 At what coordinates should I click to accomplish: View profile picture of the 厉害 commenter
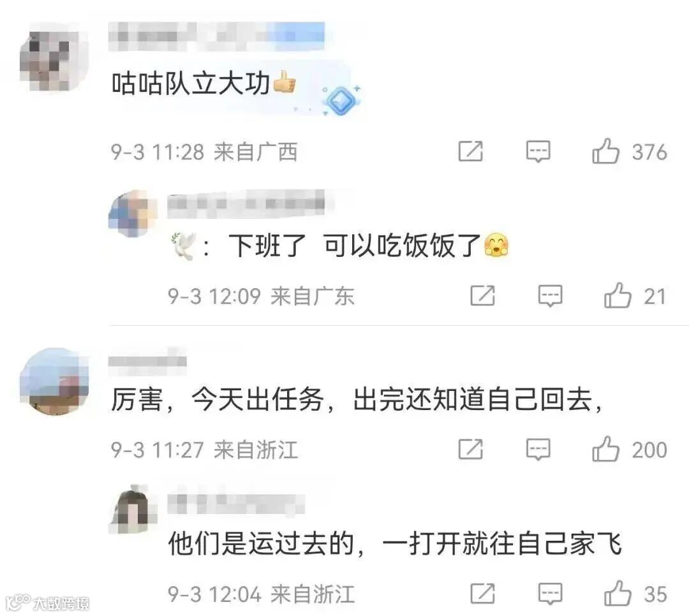[x=54, y=381]
